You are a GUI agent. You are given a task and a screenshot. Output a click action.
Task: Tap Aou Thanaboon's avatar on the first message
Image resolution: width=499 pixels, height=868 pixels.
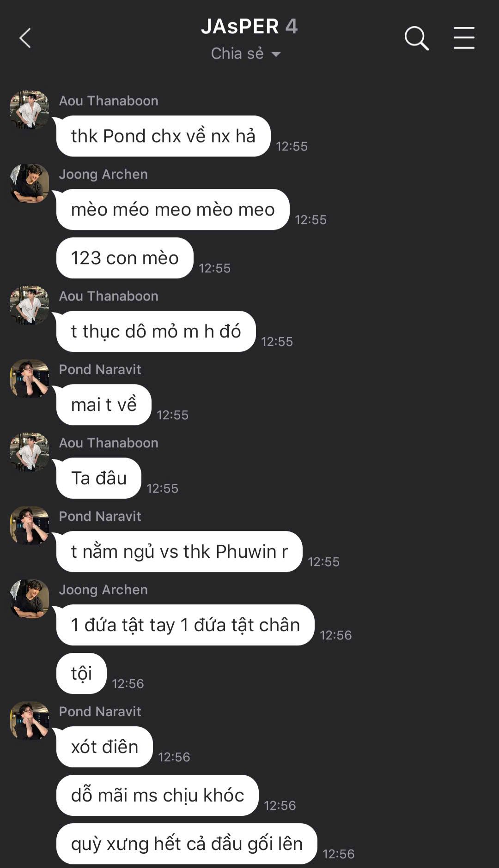[x=30, y=110]
